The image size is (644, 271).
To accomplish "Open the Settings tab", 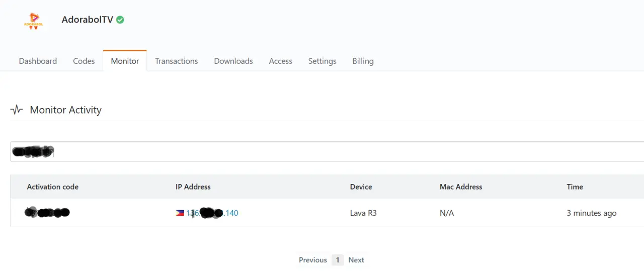I will 322,61.
